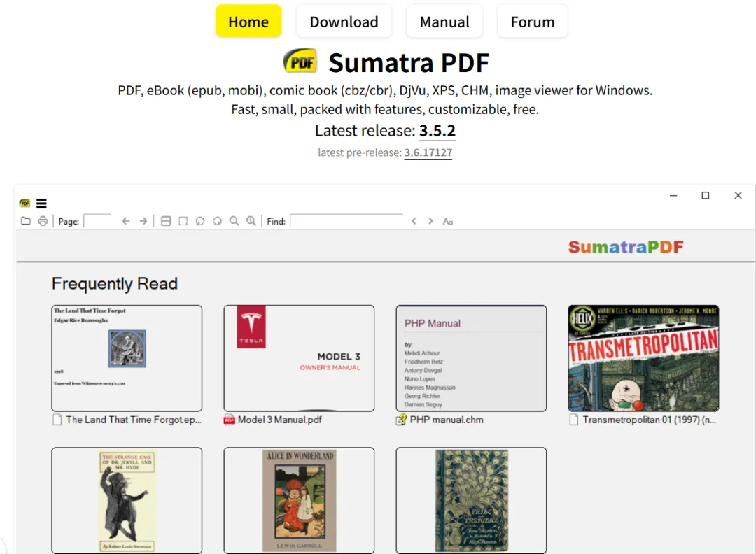
Task: Open the Transmetropolitan comic thumbnail
Action: (643, 358)
